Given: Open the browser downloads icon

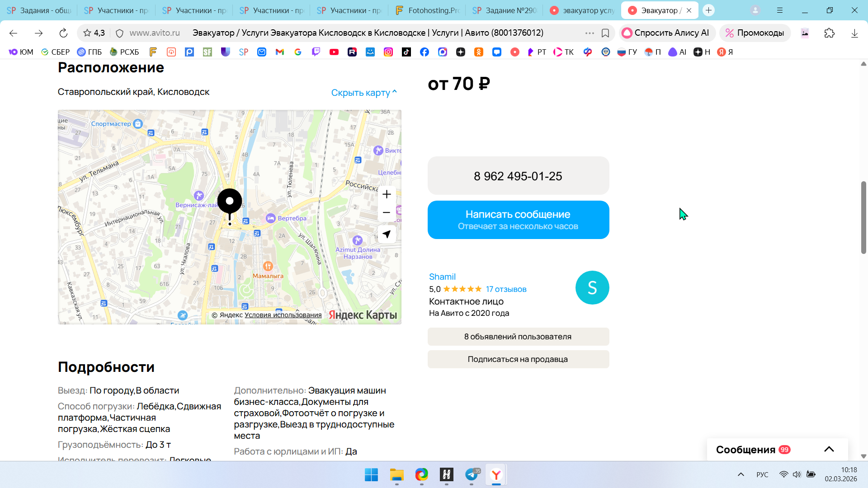Looking at the screenshot, I should pyautogui.click(x=854, y=33).
